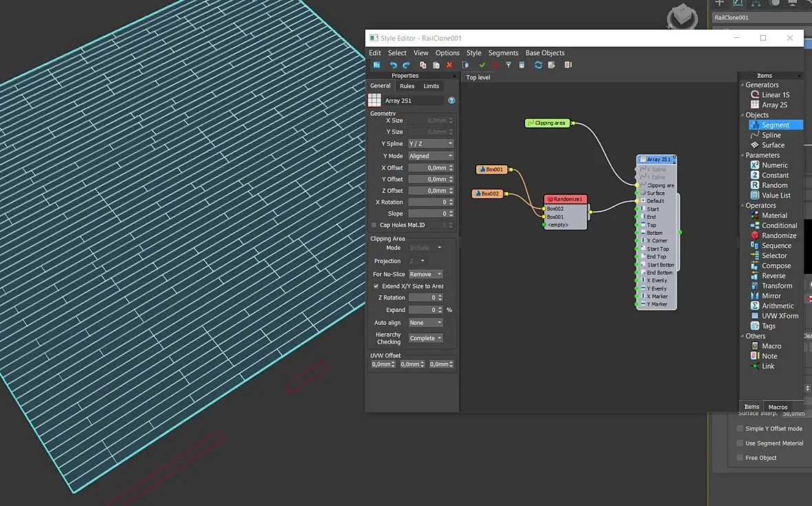Click the green checkmark toolbar icon

pyautogui.click(x=482, y=65)
